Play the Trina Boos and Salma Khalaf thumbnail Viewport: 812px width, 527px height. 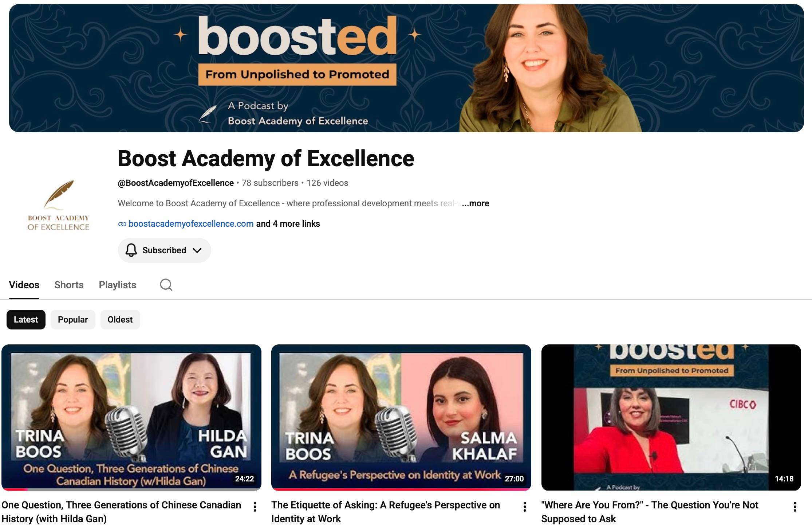pos(401,417)
